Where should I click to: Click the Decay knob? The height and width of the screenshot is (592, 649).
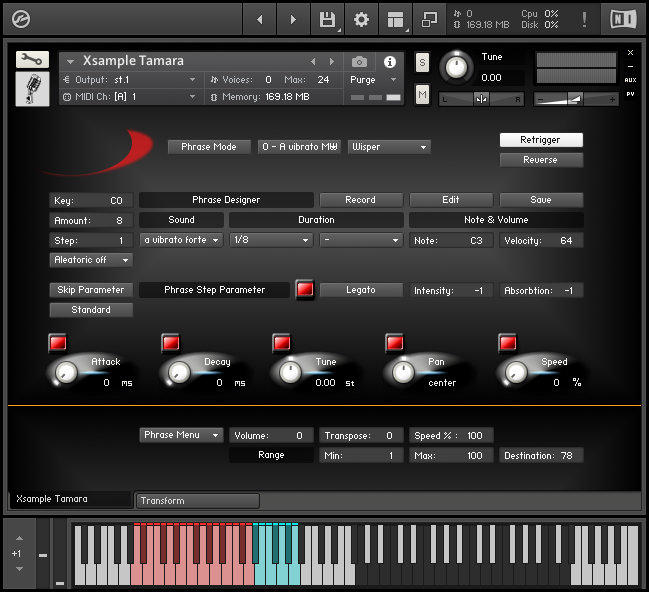point(179,372)
